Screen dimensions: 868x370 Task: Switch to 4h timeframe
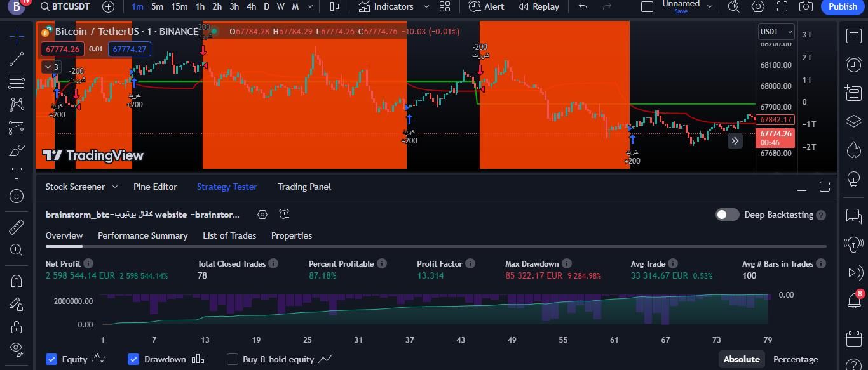(x=251, y=6)
